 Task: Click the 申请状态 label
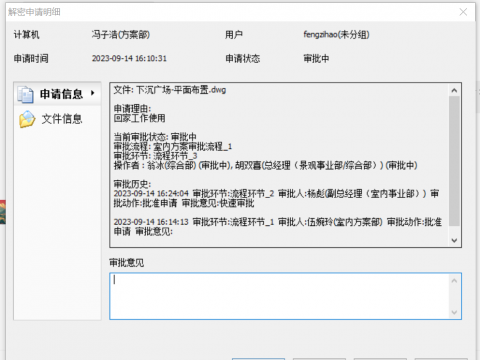(x=243, y=59)
